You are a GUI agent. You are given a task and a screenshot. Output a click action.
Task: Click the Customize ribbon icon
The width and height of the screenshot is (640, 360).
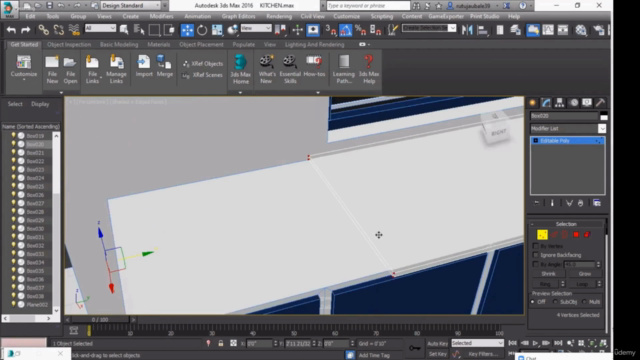pos(24,67)
